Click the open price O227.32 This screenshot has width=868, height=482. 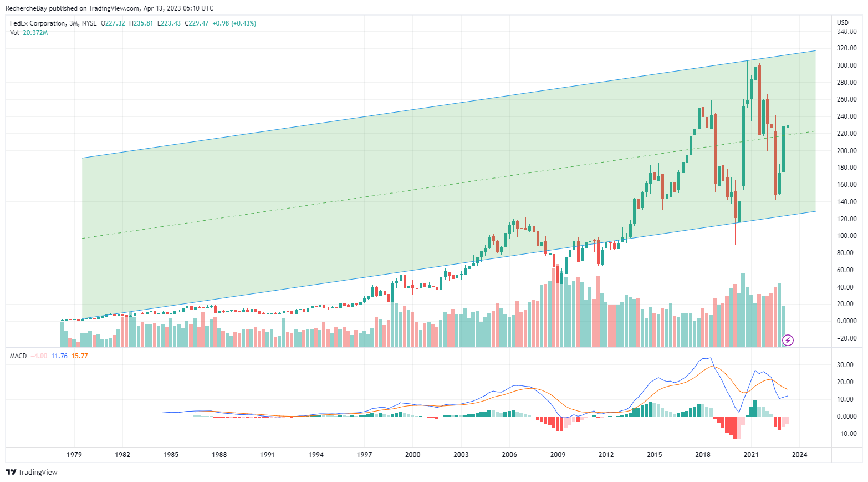[x=113, y=23]
